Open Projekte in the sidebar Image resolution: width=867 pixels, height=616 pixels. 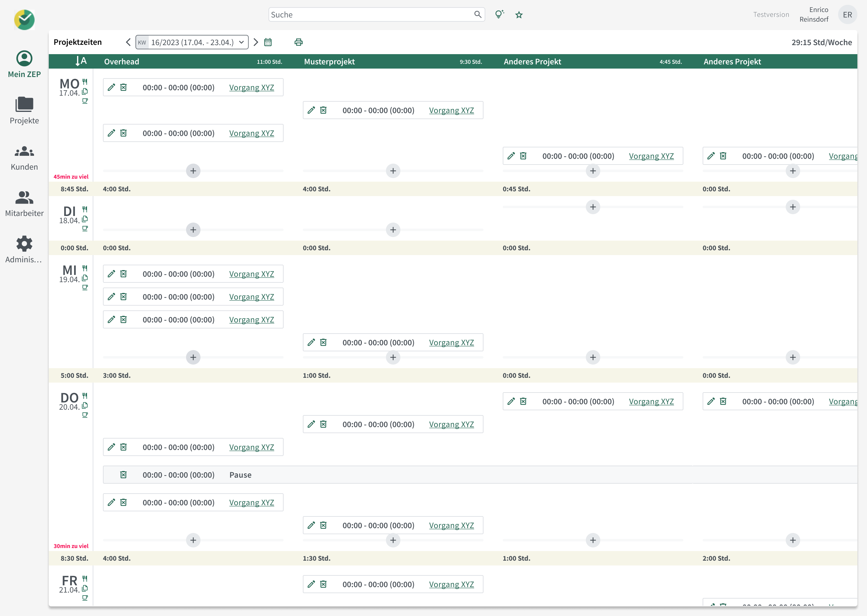click(x=24, y=110)
